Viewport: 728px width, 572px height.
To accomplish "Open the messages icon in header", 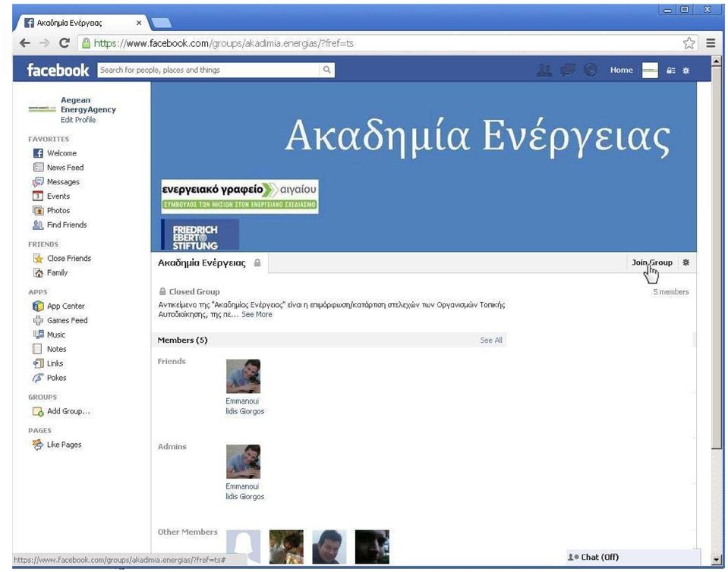I will 567,70.
